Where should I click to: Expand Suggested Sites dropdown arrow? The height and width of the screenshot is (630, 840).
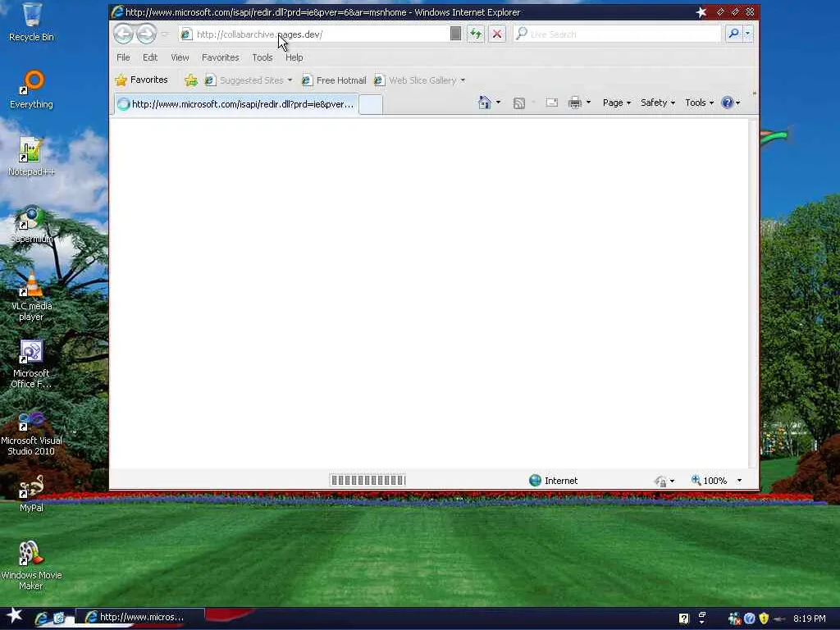coord(290,80)
